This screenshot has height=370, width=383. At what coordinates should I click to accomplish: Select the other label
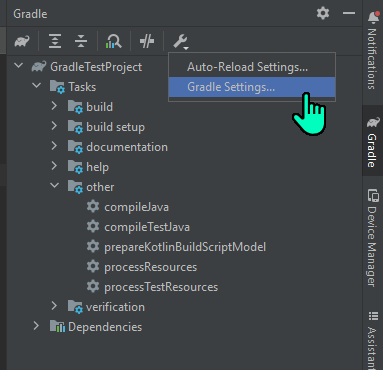(x=100, y=187)
